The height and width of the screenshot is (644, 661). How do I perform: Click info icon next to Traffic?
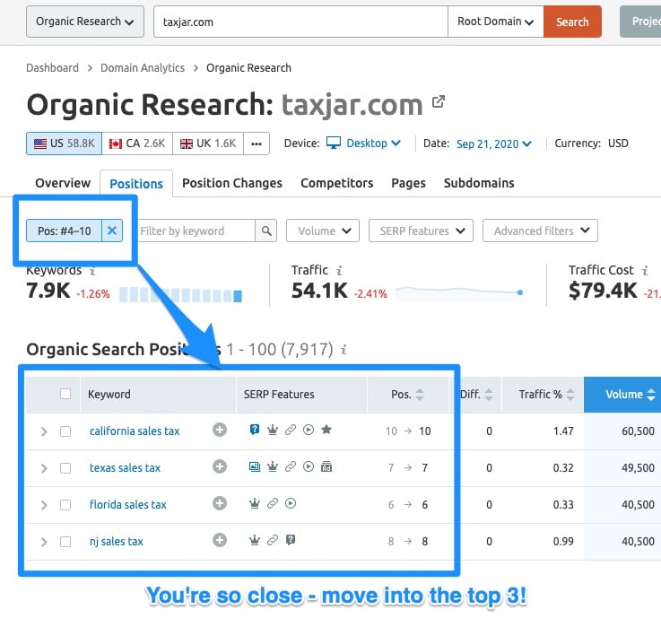click(339, 270)
